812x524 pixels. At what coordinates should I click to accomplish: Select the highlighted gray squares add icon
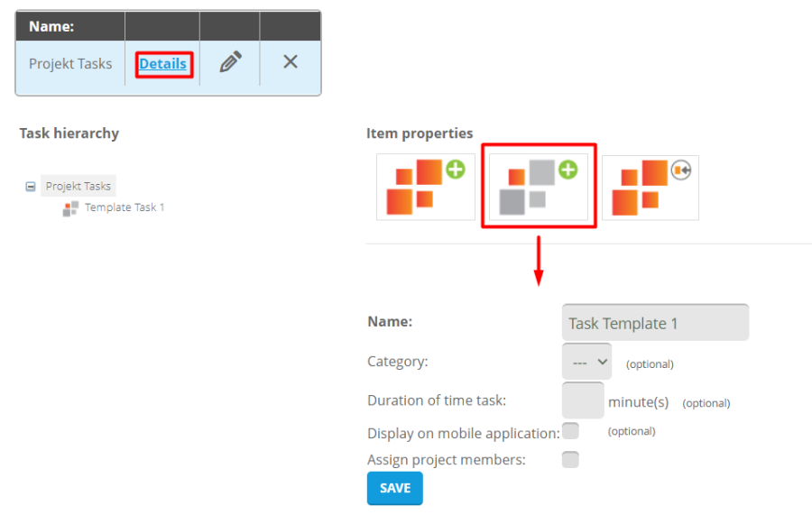pos(539,187)
